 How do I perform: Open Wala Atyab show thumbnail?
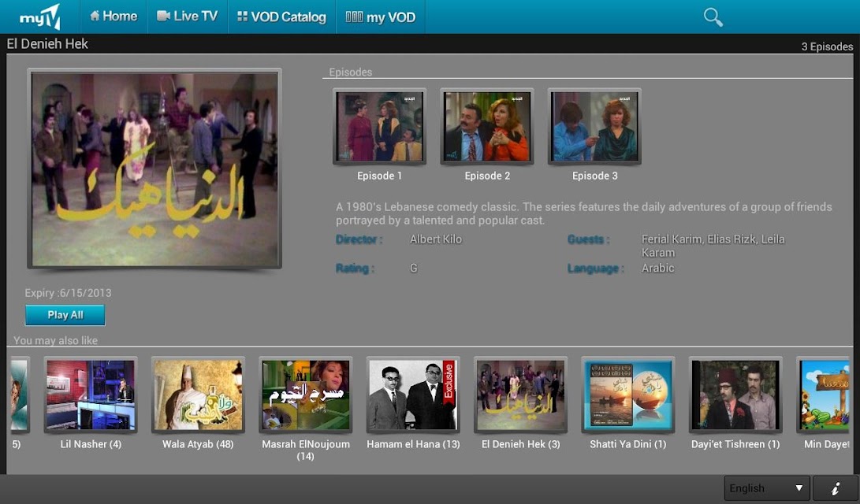[198, 395]
